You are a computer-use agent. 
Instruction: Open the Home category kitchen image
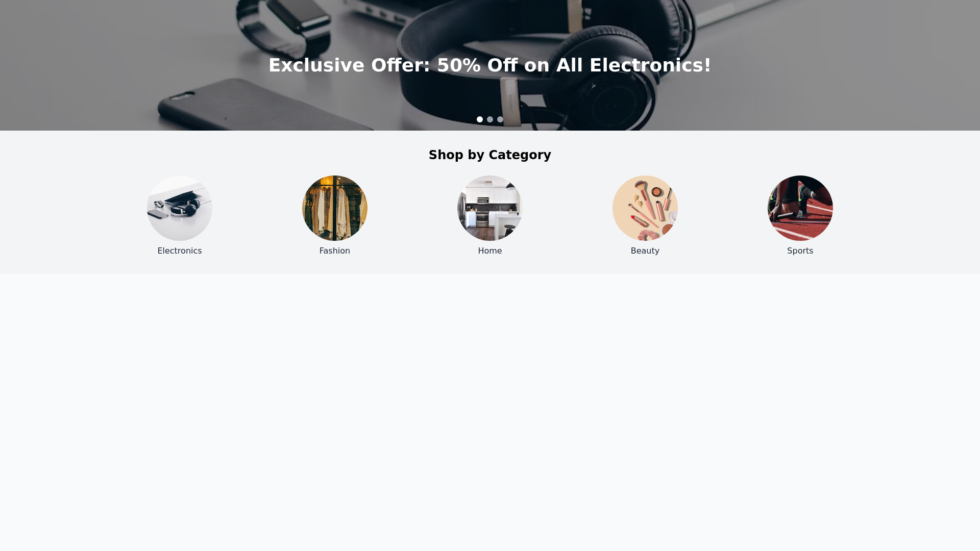tap(490, 208)
